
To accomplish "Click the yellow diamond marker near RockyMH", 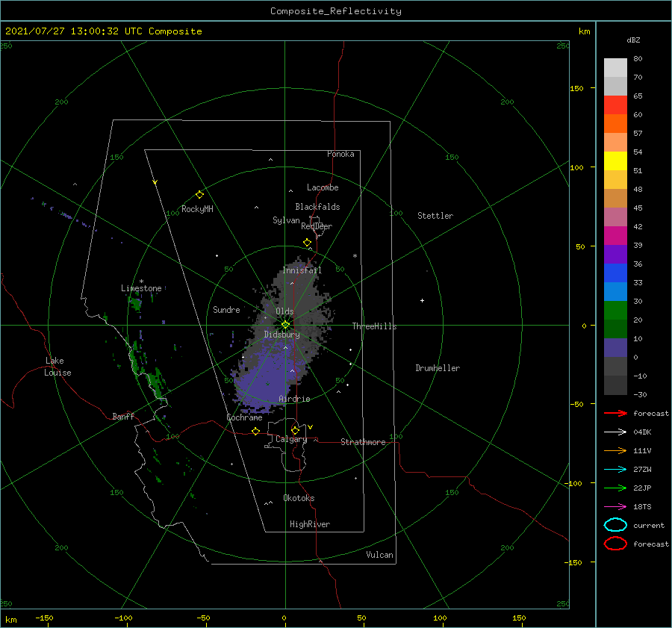I will click(x=199, y=195).
